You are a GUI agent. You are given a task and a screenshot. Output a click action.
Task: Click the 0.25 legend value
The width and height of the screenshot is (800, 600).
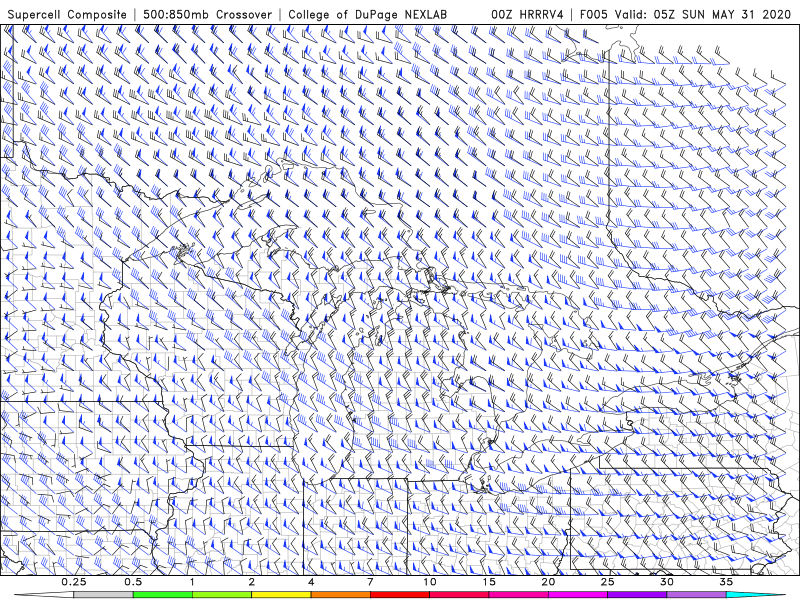pyautogui.click(x=73, y=582)
